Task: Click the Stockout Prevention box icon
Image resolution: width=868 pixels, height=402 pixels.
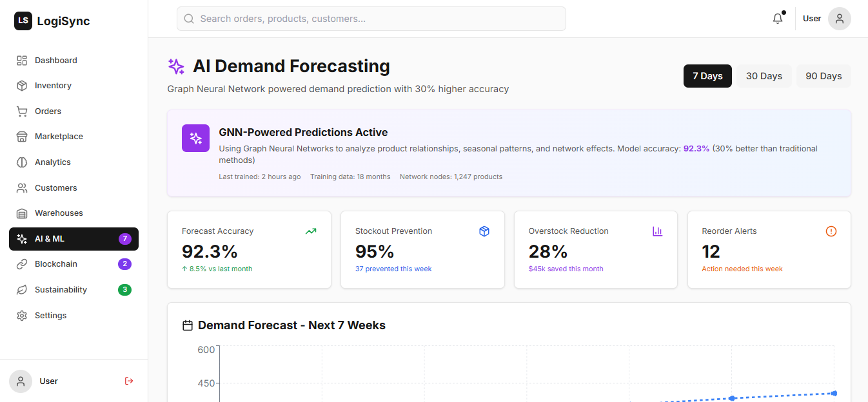Action: click(x=484, y=231)
